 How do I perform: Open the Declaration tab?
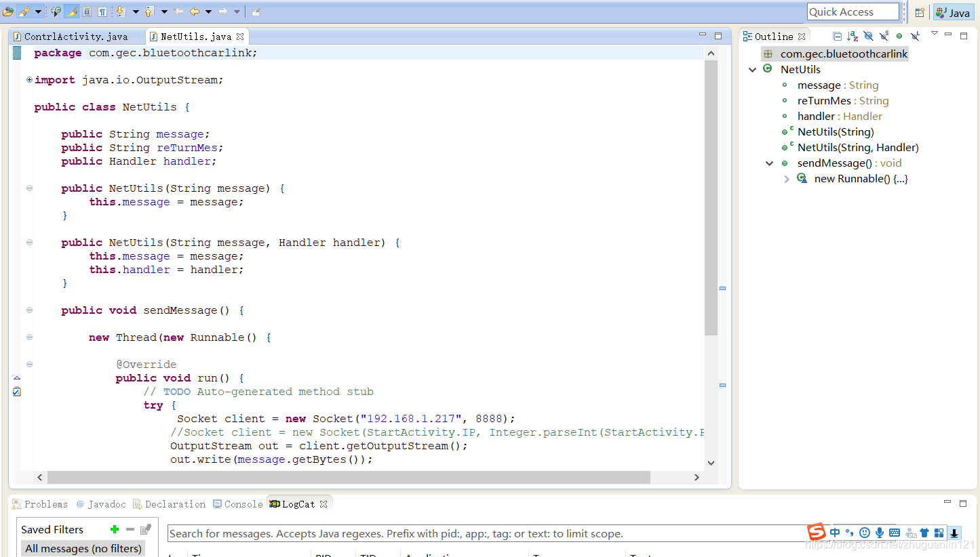[169, 504]
